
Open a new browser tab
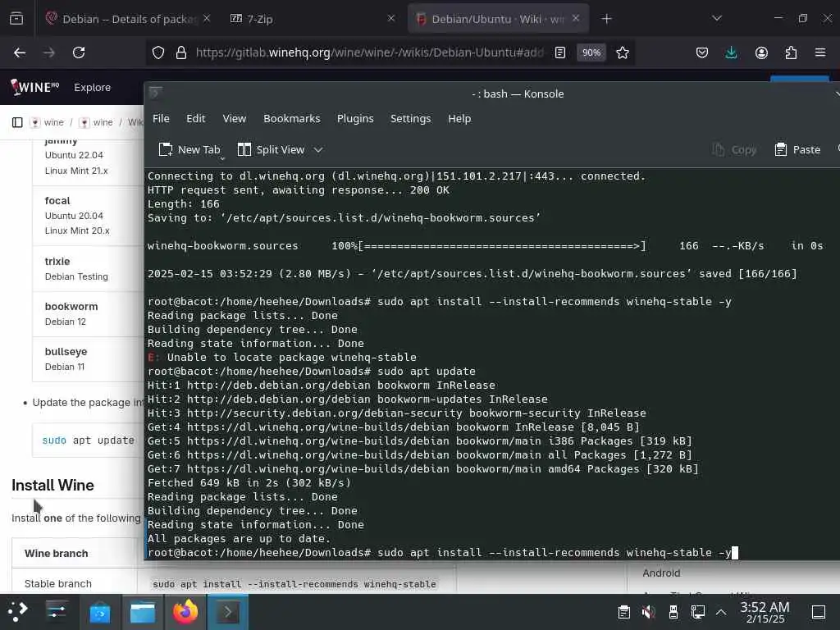click(x=606, y=19)
